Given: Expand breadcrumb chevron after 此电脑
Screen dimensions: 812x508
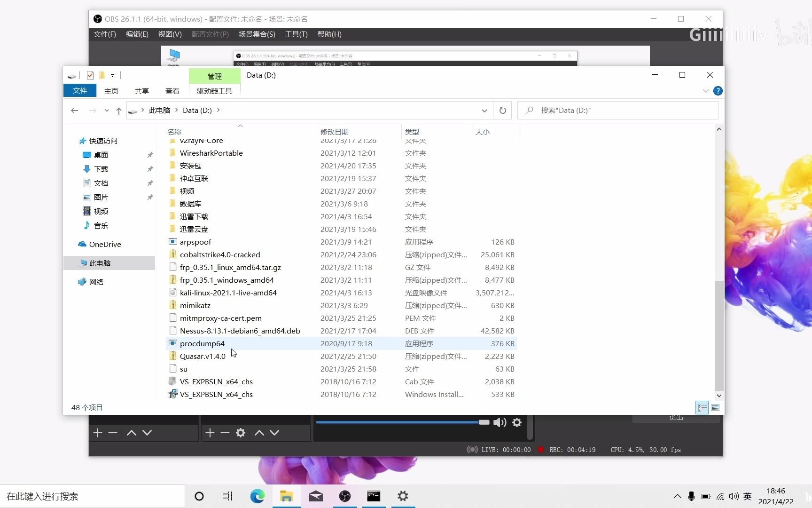Looking at the screenshot, I should (177, 110).
